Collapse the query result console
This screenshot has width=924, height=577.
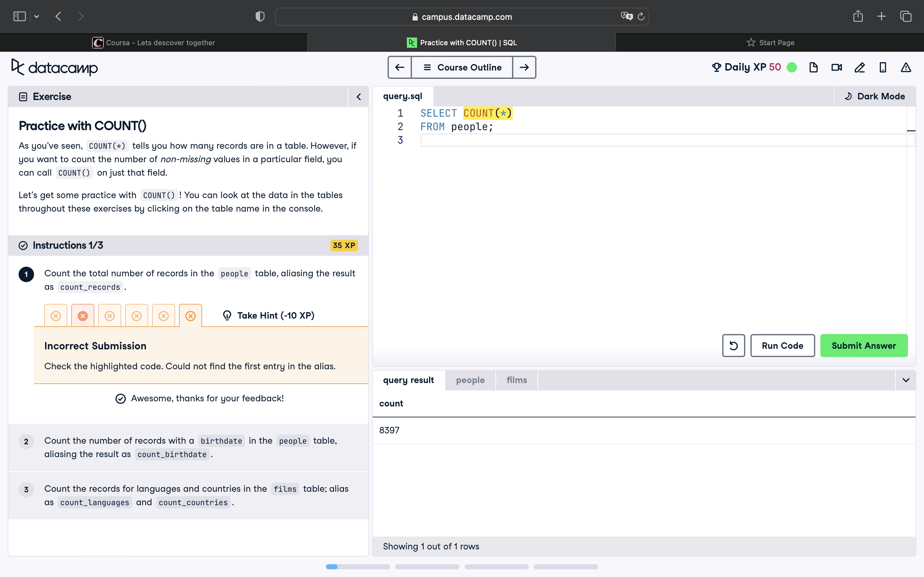[x=906, y=380]
